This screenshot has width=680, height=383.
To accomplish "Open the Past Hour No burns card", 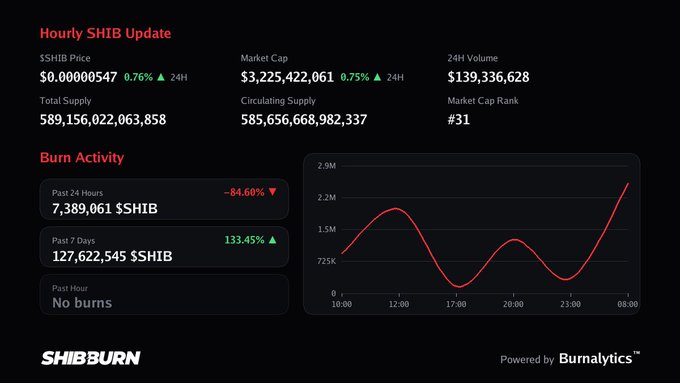I will point(164,295).
